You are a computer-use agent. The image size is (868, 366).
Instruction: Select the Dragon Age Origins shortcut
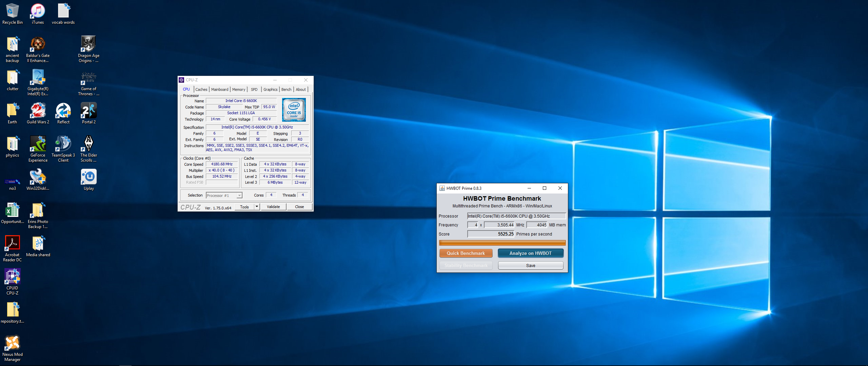(x=88, y=49)
